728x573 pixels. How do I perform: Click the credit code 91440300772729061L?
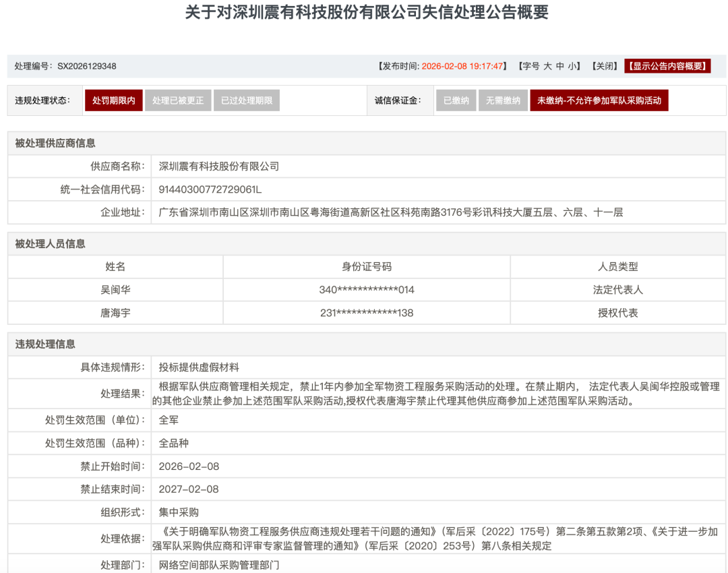(210, 189)
